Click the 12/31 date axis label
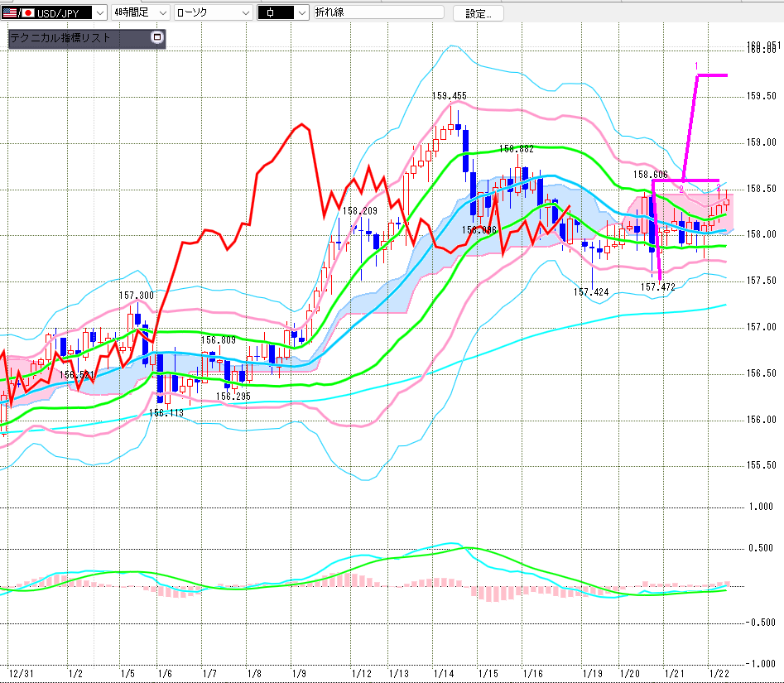Image resolution: width=784 pixels, height=683 pixels. coord(20,675)
